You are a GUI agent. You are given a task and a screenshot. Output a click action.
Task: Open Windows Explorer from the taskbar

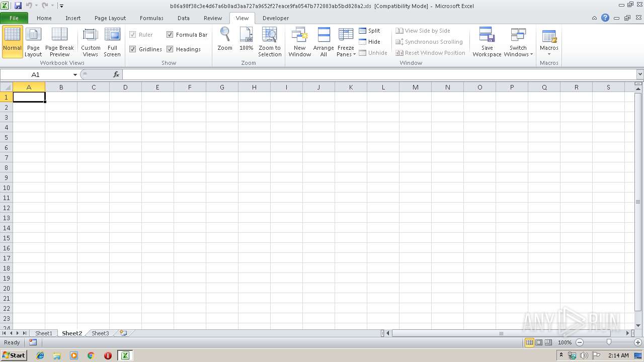click(57, 355)
